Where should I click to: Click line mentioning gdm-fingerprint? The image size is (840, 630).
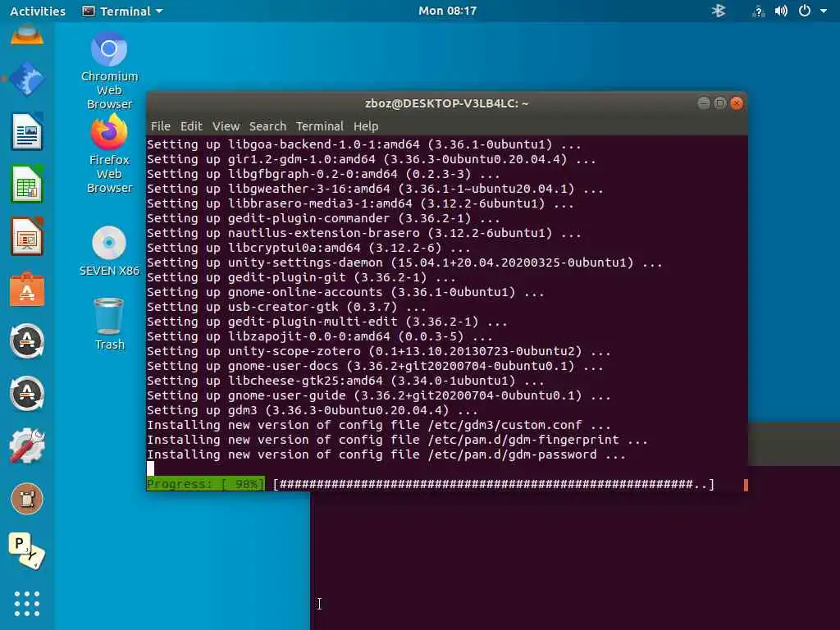(397, 440)
